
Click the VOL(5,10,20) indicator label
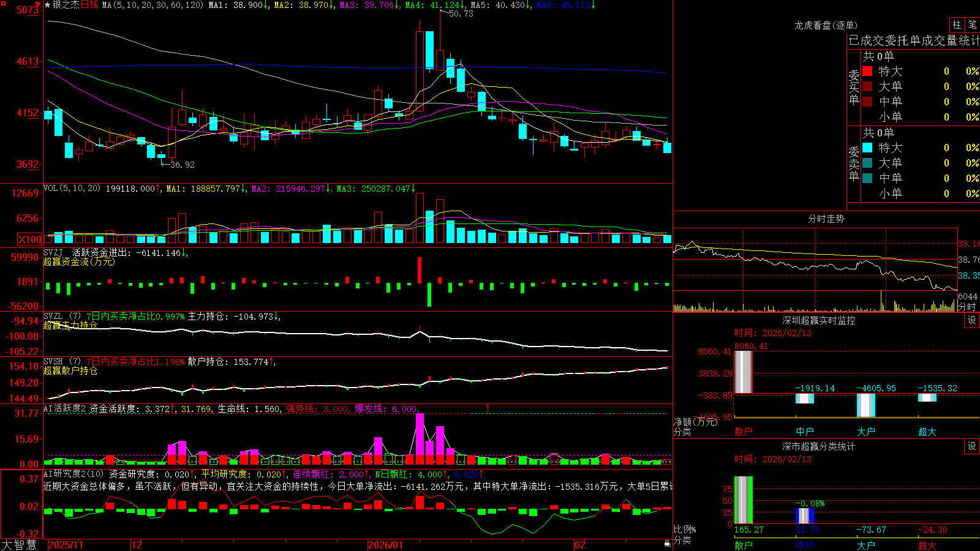[x=72, y=189]
